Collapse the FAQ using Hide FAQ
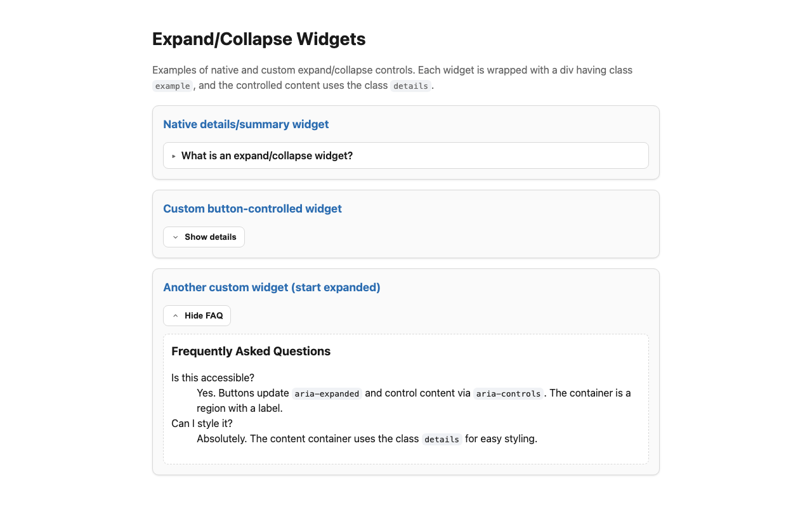The height and width of the screenshot is (526, 812). coord(197,315)
